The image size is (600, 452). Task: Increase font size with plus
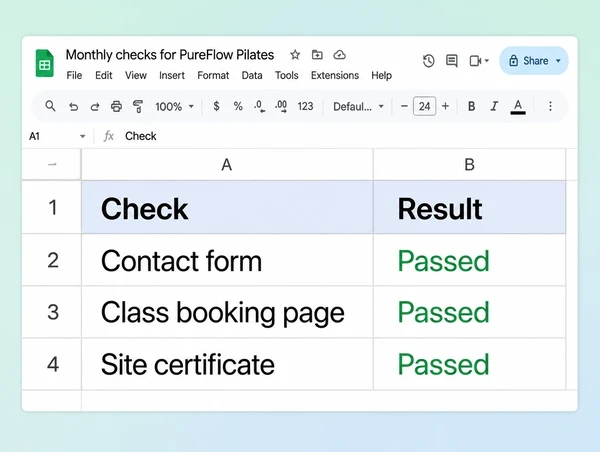(445, 106)
